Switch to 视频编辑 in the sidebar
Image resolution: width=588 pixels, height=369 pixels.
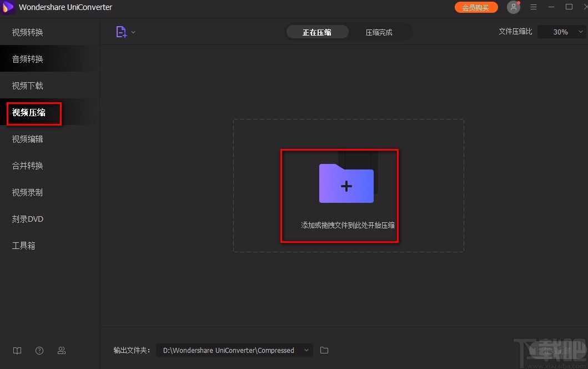pos(27,138)
